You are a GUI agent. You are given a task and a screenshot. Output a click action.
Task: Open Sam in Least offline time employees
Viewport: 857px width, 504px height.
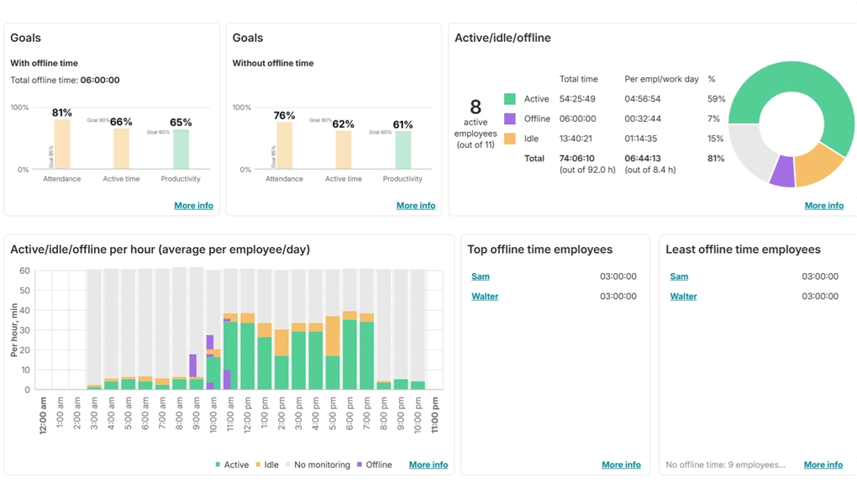point(679,276)
